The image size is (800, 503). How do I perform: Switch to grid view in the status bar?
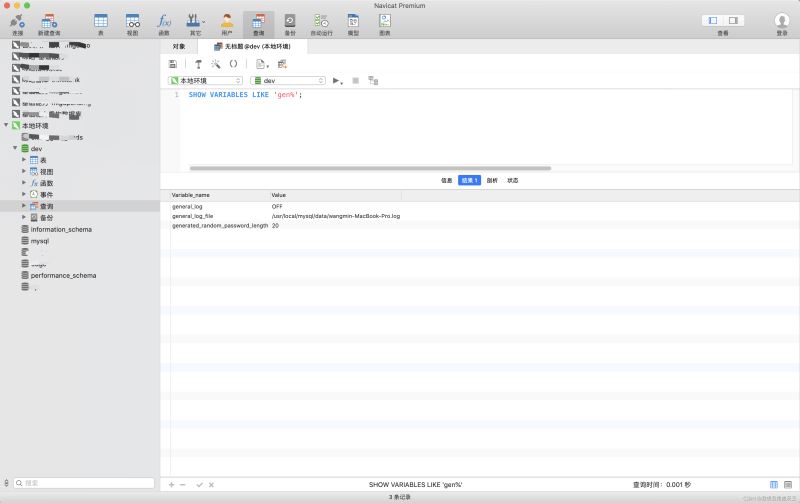(x=774, y=484)
